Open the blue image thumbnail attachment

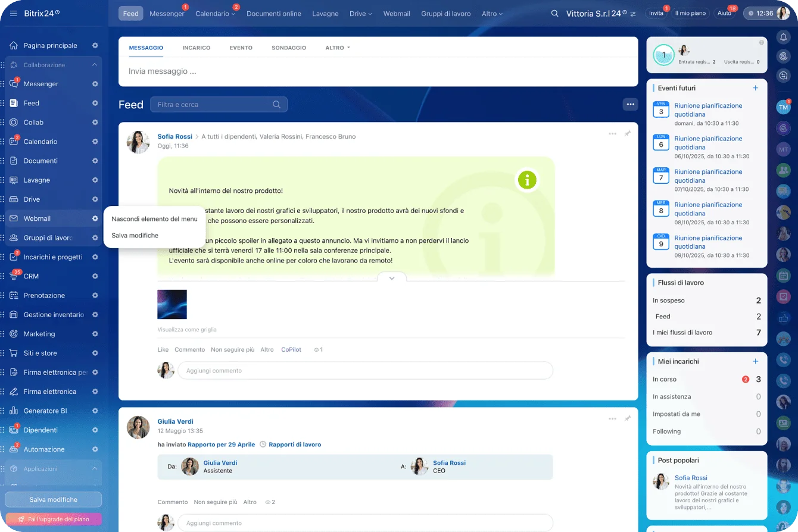click(x=172, y=304)
